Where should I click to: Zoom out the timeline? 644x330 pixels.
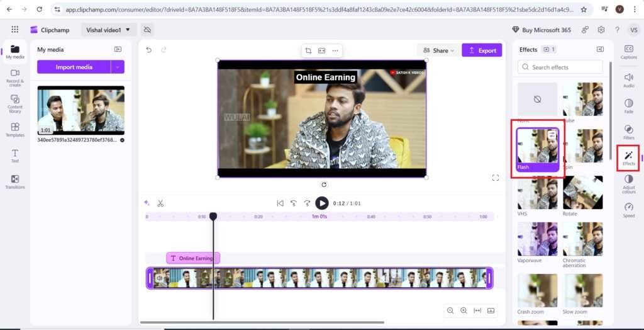pos(450,310)
